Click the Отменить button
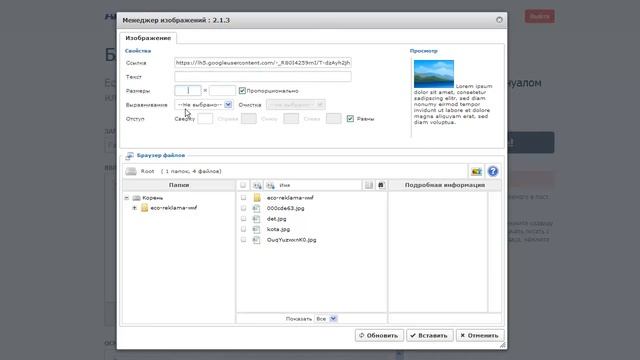 [x=480, y=336]
